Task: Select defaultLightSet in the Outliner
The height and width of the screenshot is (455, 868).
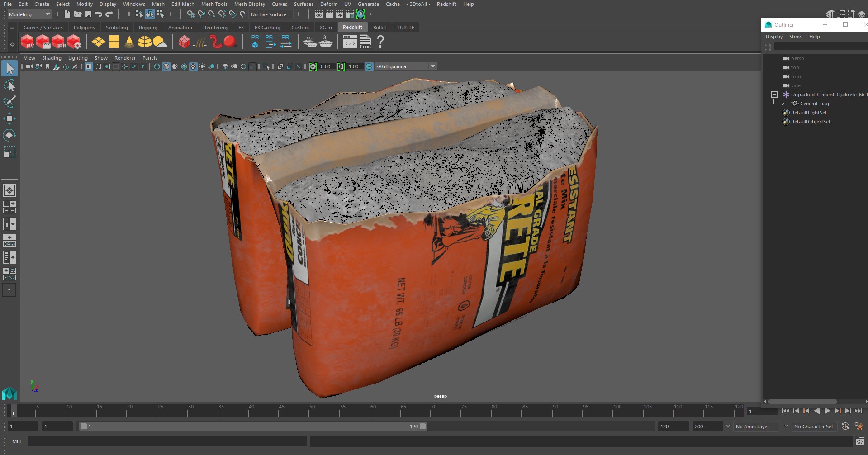Action: coord(809,113)
